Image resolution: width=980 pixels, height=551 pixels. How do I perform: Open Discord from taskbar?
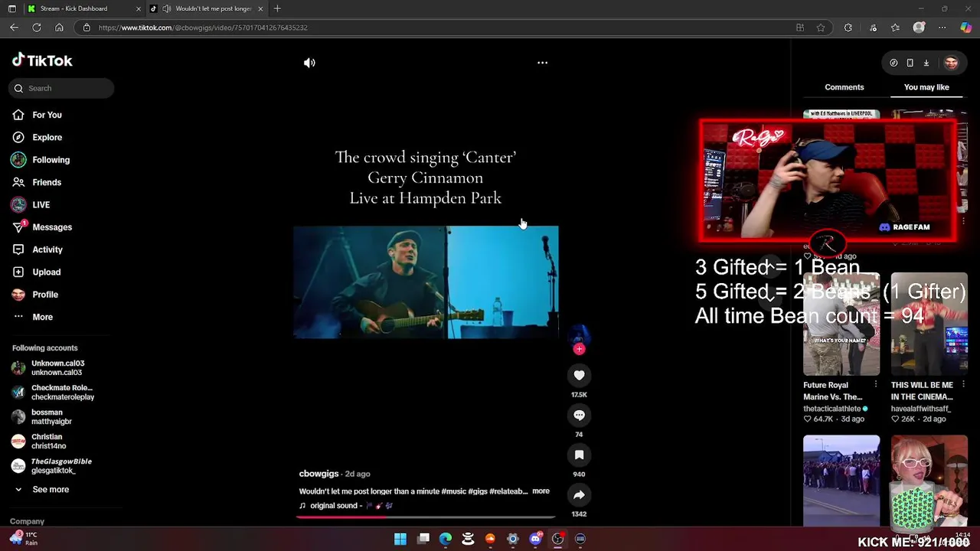click(535, 539)
